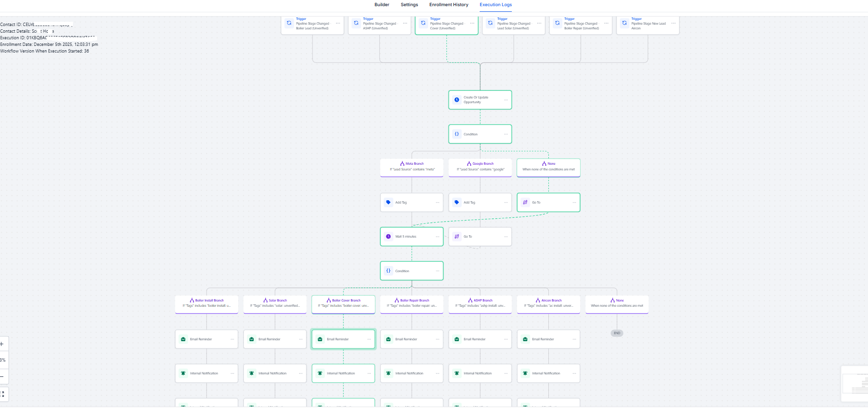Image resolution: width=868 pixels, height=408 pixels.
Task: Open the Wait 5 minutes three-dot menu
Action: click(438, 237)
